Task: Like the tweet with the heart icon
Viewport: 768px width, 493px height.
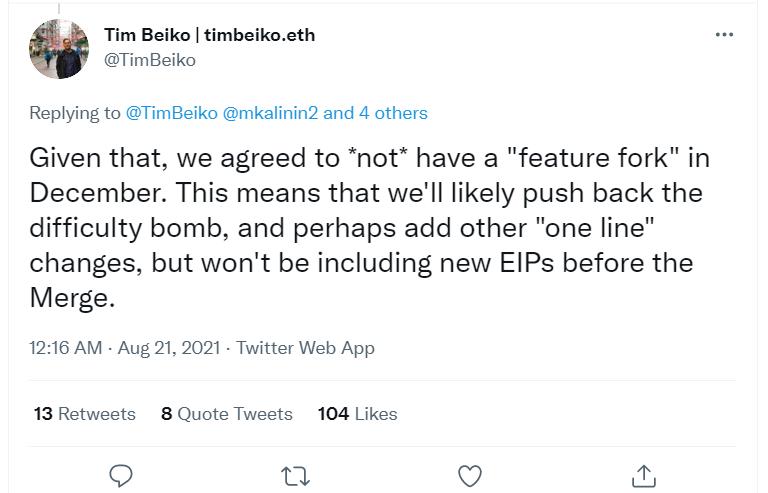Action: (469, 476)
